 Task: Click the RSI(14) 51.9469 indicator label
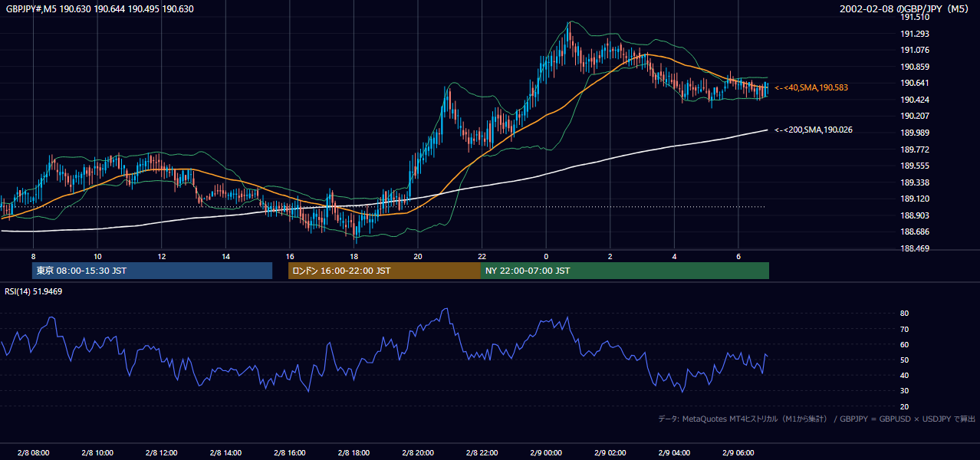(34, 291)
